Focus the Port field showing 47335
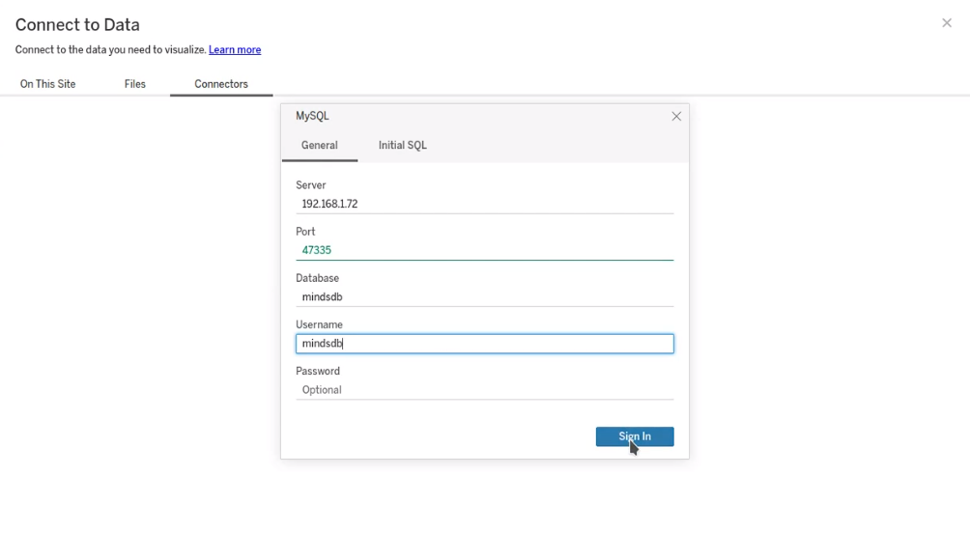Viewport: 970px width, 560px height. click(x=484, y=250)
